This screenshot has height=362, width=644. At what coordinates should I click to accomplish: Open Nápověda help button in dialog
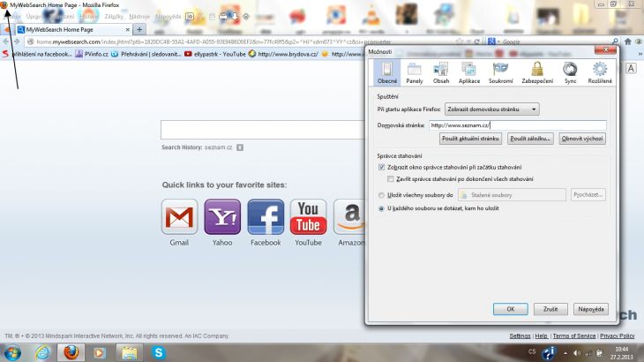point(590,309)
